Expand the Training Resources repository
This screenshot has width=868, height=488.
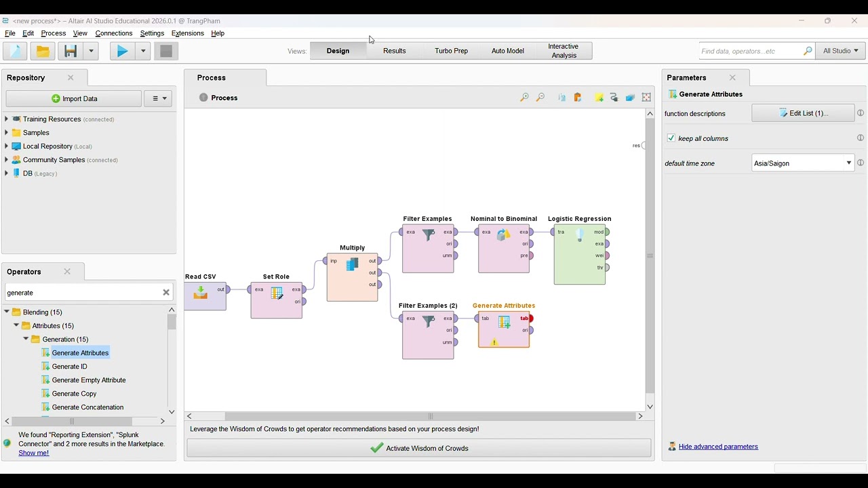7,119
